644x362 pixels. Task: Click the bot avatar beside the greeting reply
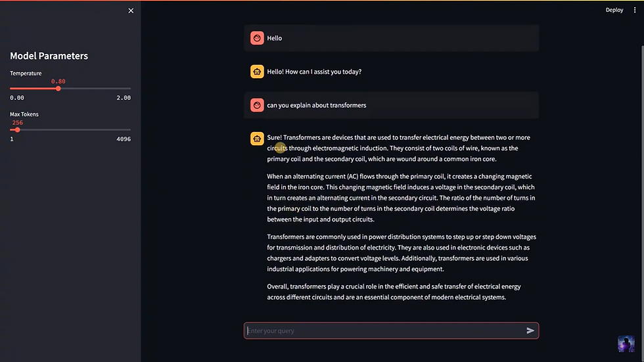click(257, 72)
